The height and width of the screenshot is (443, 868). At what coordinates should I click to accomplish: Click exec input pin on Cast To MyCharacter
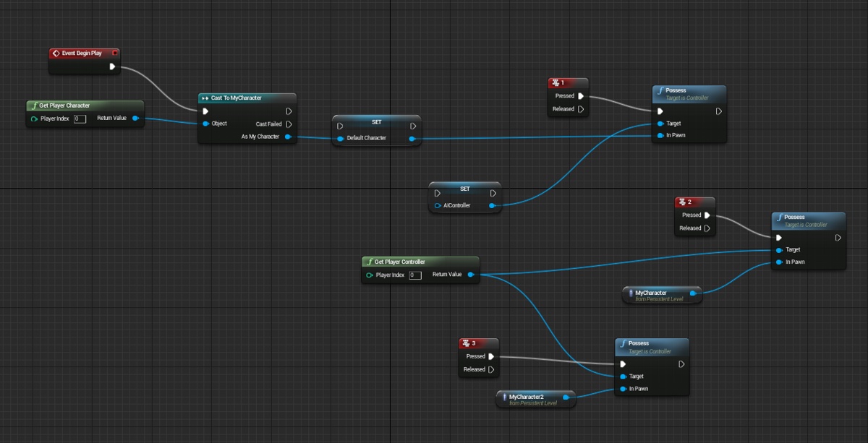click(205, 111)
